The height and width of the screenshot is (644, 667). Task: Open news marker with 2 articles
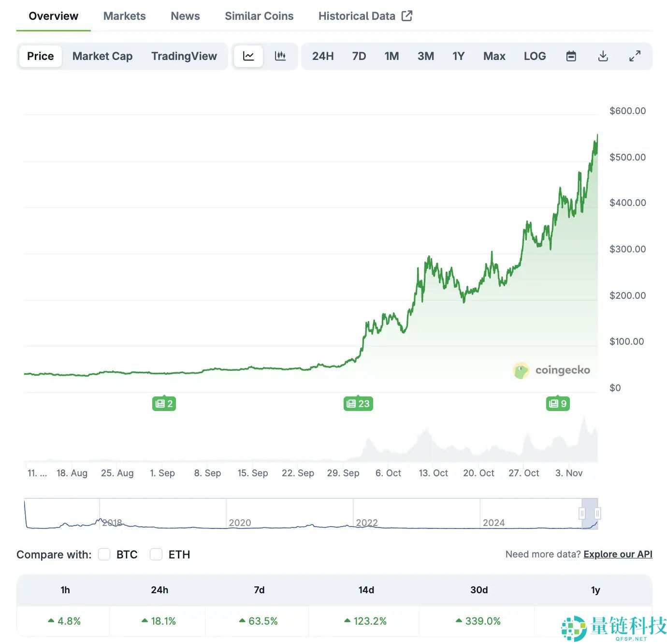[x=164, y=404]
